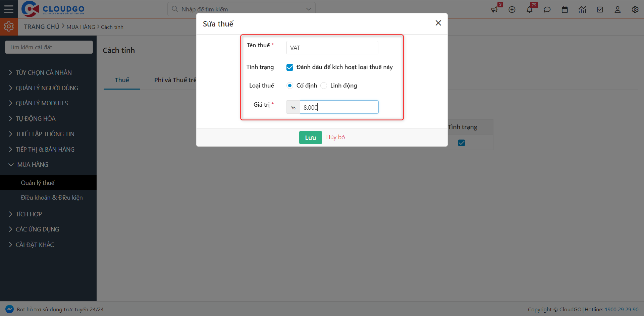The height and width of the screenshot is (316, 644).
Task: Switch to the Thuế tab
Action: [122, 80]
